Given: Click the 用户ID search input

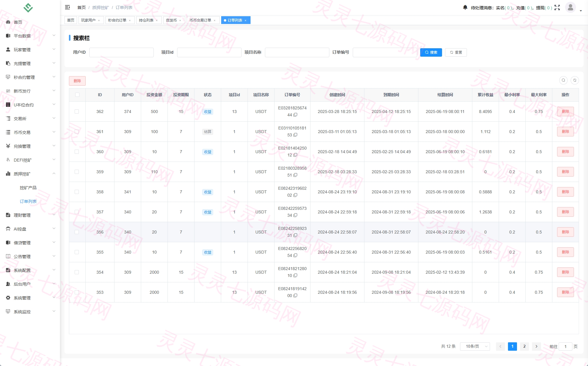Looking at the screenshot, I should click(121, 52).
